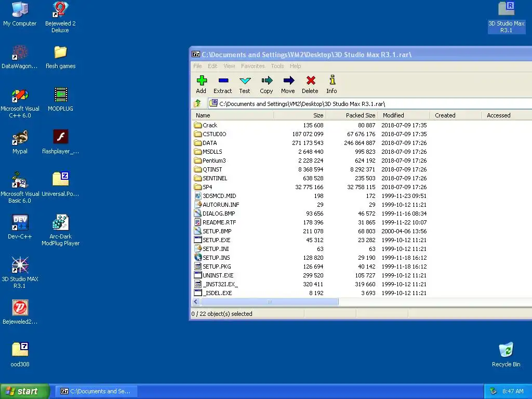Sort by the Modified column header

pos(404,115)
